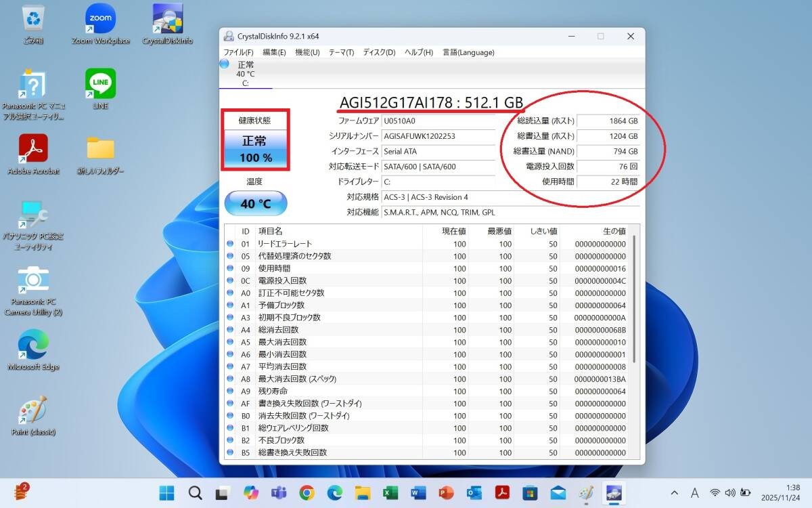Open Outlook from the taskbar
812x508 pixels.
point(474,493)
